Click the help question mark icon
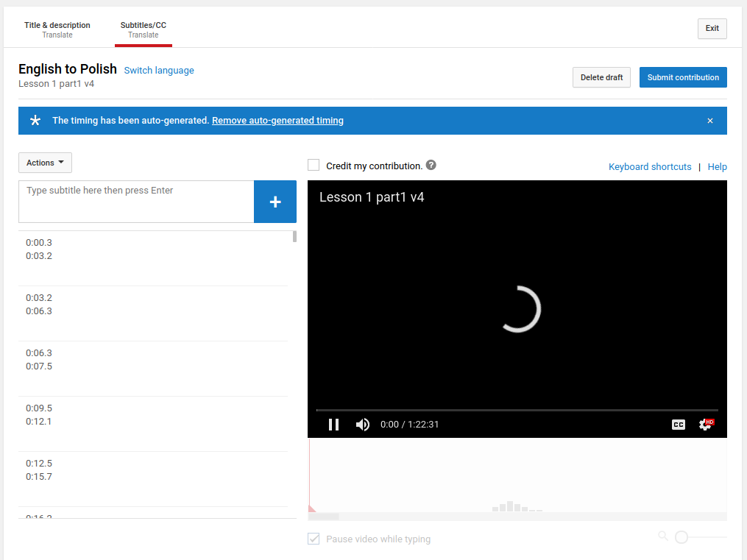This screenshot has width=747, height=560. 431,165
